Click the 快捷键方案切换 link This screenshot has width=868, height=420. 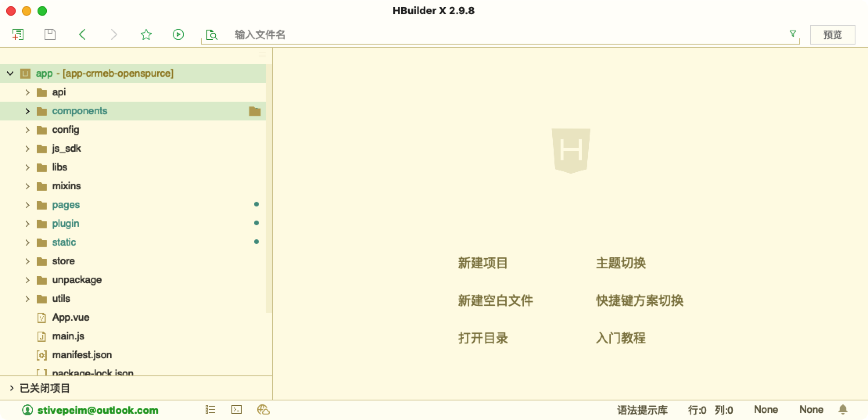(640, 301)
